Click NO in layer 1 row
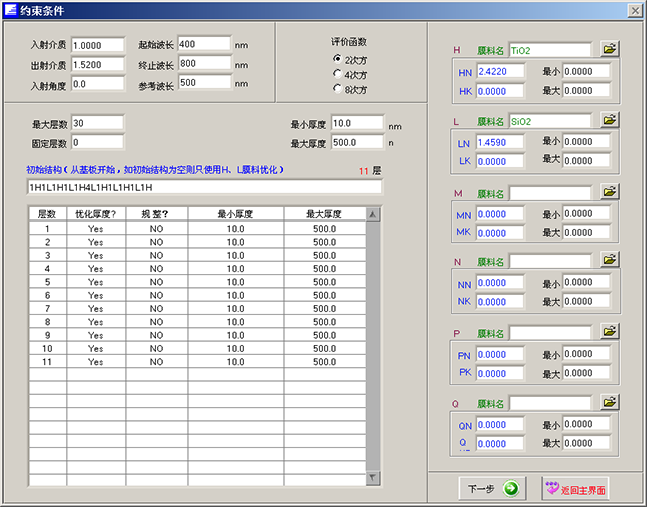The height and width of the screenshot is (507, 647). click(x=156, y=229)
